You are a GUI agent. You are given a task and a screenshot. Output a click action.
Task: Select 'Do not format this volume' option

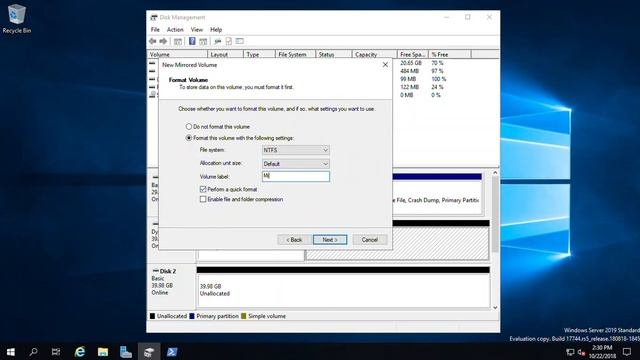tap(218, 127)
